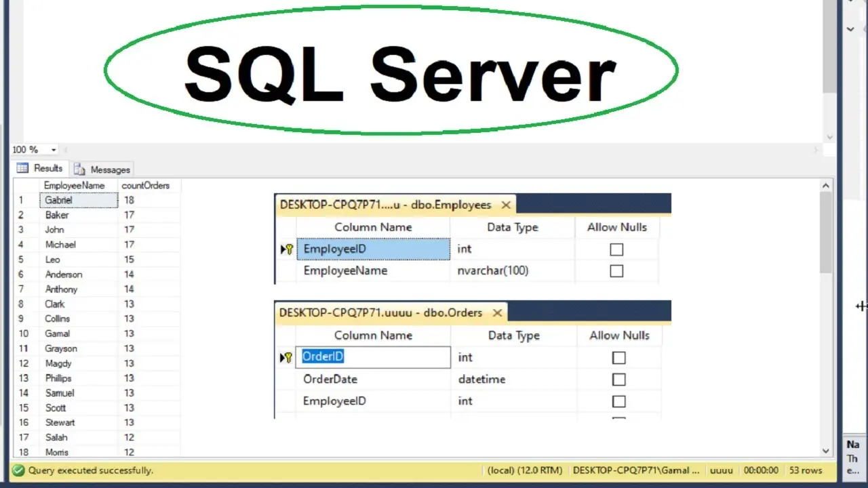Select the dbo.Employees designer tab

pyautogui.click(x=395, y=205)
